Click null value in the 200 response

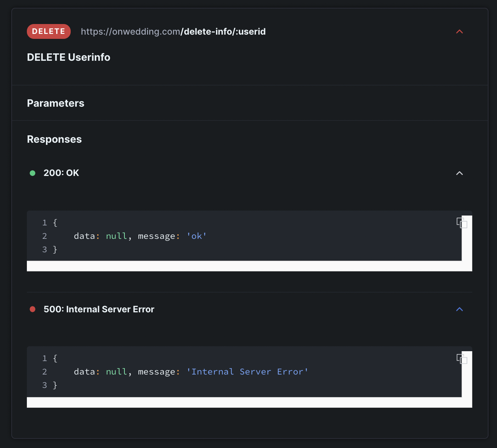116,236
